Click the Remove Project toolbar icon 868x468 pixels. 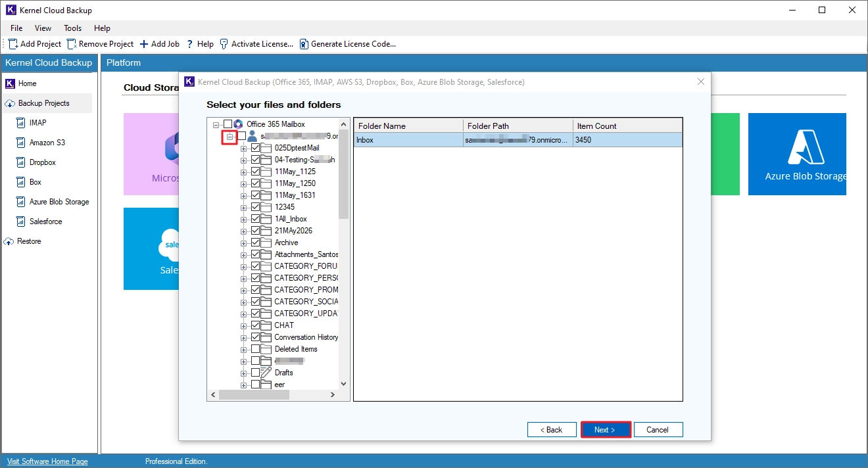[72, 44]
